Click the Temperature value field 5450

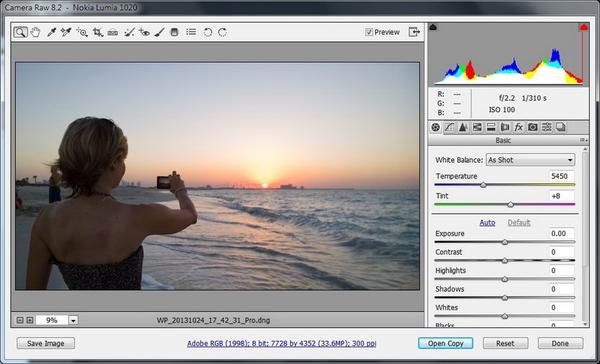click(561, 176)
